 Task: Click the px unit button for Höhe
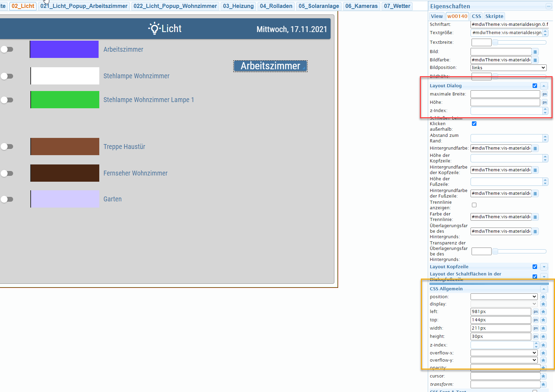[x=545, y=102]
